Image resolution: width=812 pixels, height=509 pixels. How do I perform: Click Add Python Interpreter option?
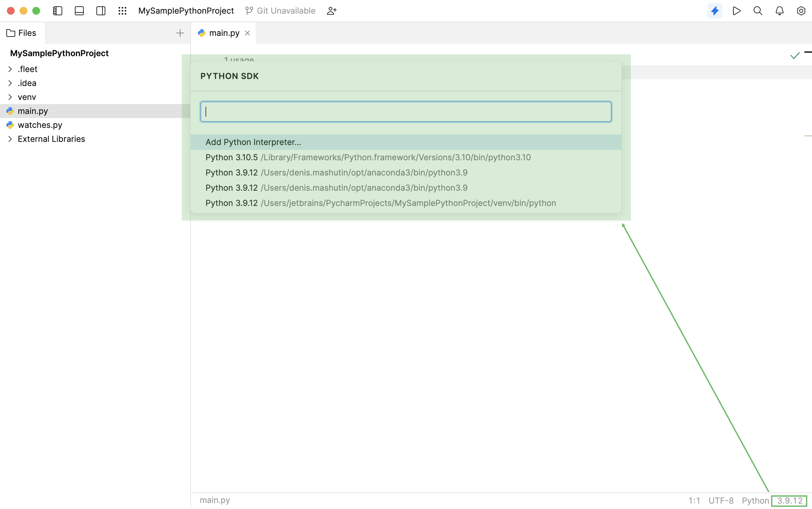pos(253,142)
